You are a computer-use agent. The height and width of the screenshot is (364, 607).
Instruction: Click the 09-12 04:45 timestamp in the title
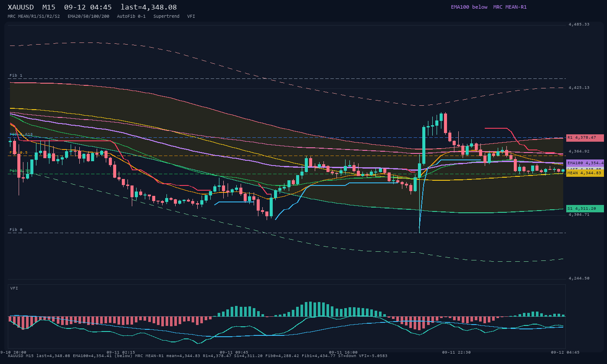coord(88,7)
